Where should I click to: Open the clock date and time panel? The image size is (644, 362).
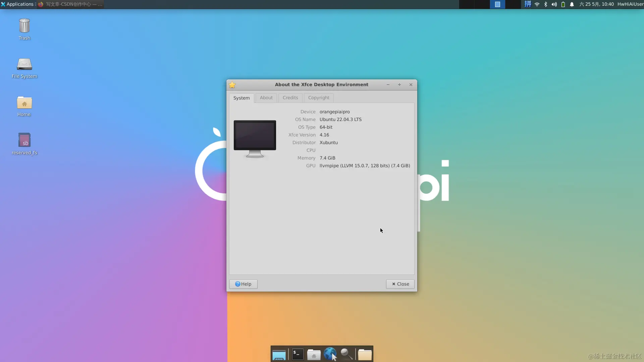tap(596, 4)
